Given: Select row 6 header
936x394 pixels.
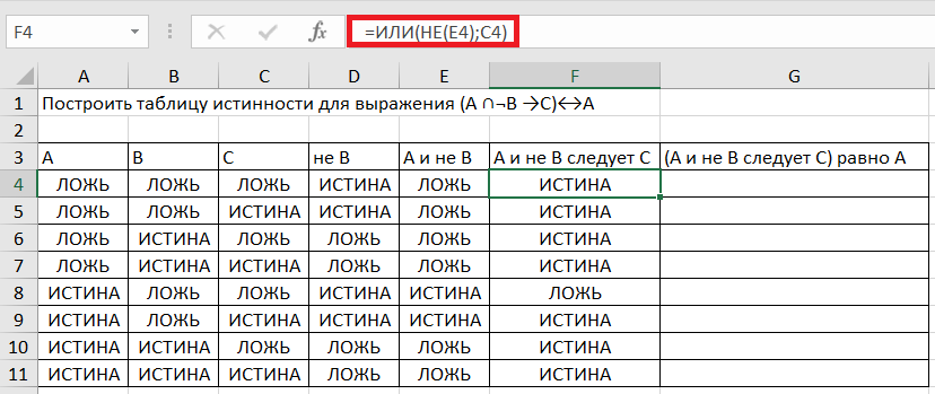Looking at the screenshot, I should [19, 239].
